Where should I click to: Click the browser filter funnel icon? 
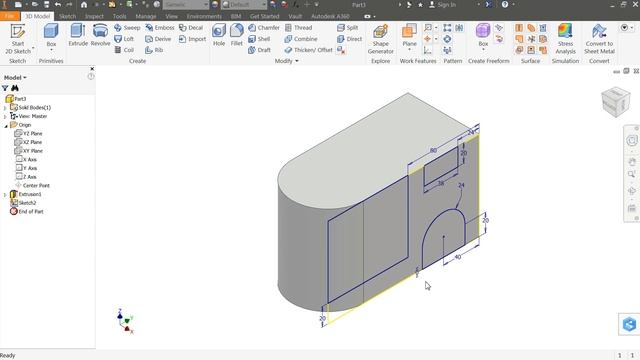(5, 88)
